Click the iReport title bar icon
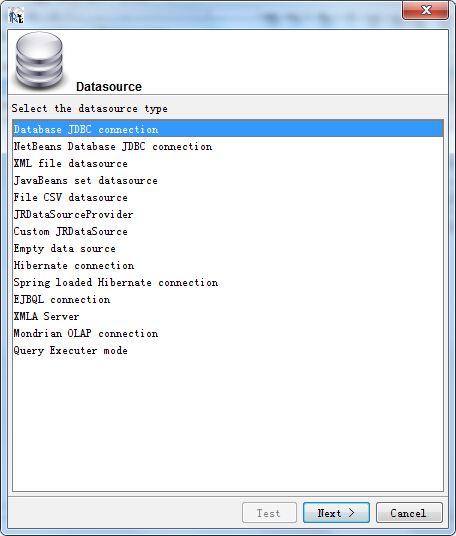 pos(16,16)
